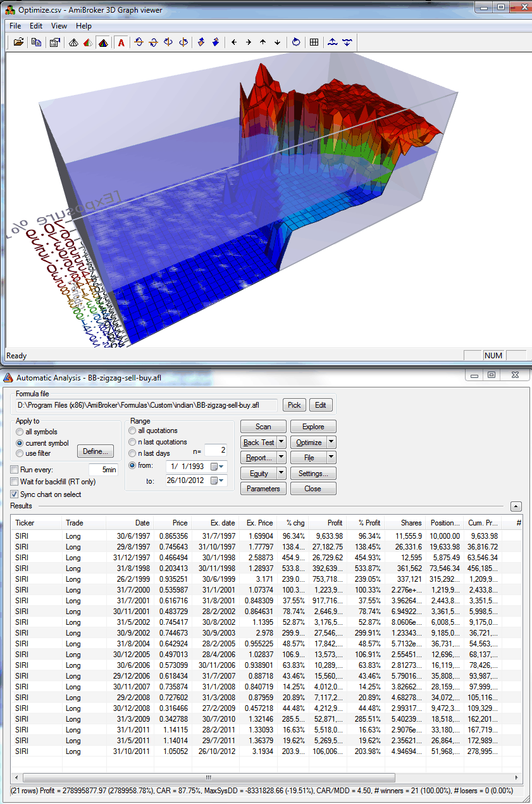
Task: Click the 3D Graph viewer title bar icon
Action: [9, 9]
